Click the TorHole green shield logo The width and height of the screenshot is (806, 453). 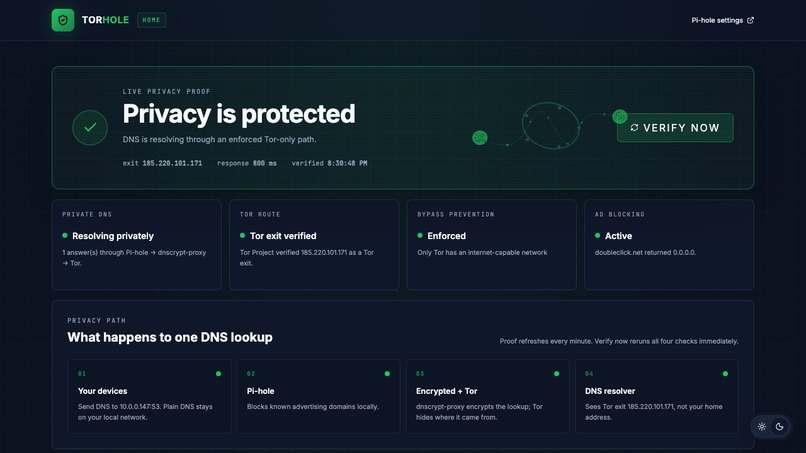[63, 20]
